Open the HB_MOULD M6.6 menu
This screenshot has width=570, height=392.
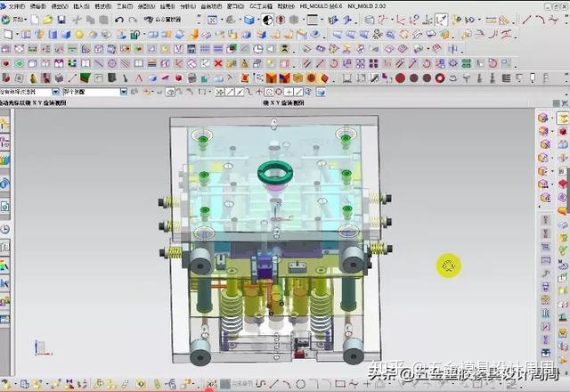321,6
